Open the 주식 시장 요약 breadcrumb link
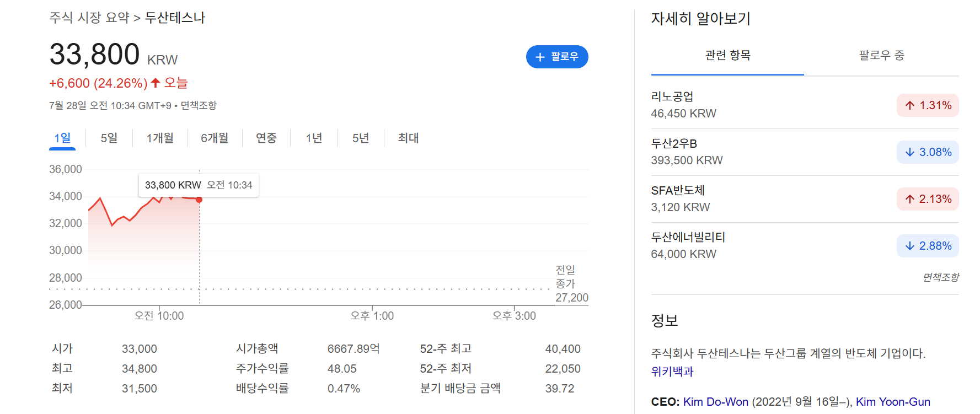 89,18
